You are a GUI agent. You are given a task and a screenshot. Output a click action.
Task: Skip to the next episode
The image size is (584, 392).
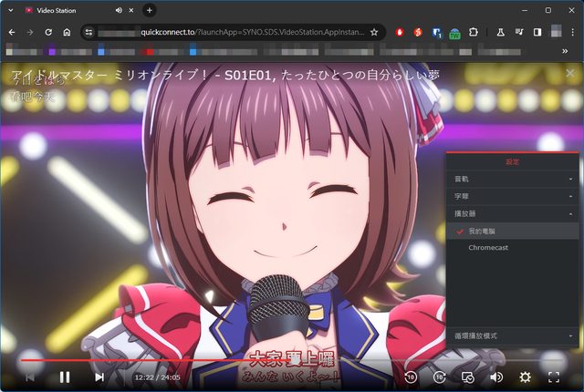99,377
